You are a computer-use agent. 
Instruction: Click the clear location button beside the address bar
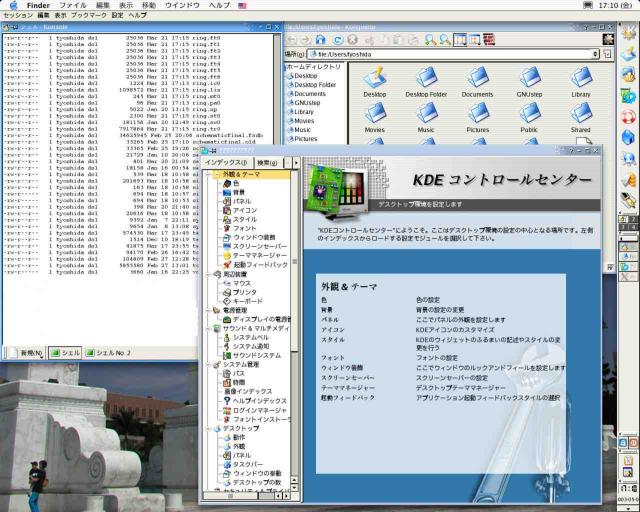[x=607, y=54]
